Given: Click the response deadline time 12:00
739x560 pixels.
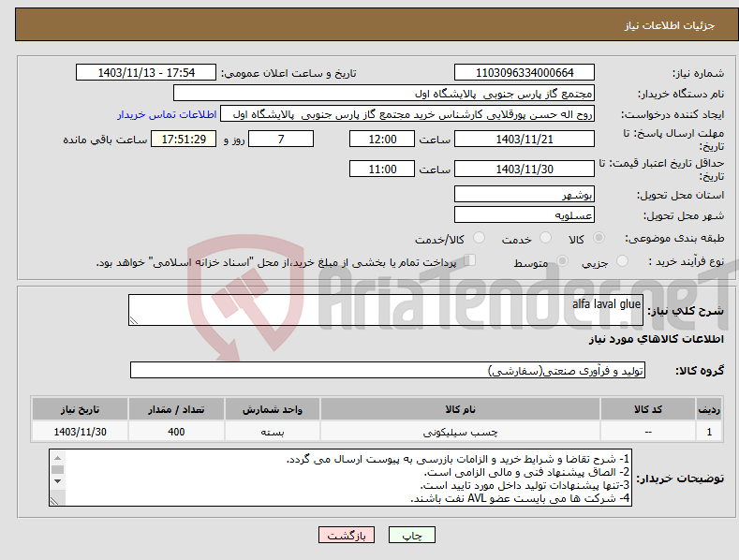Looking at the screenshot, I should click(382, 139).
